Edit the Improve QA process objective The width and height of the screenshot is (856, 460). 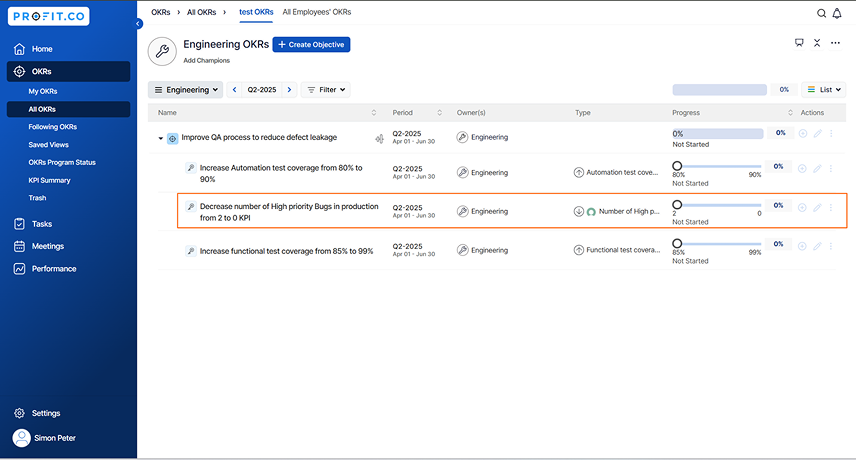(818, 133)
